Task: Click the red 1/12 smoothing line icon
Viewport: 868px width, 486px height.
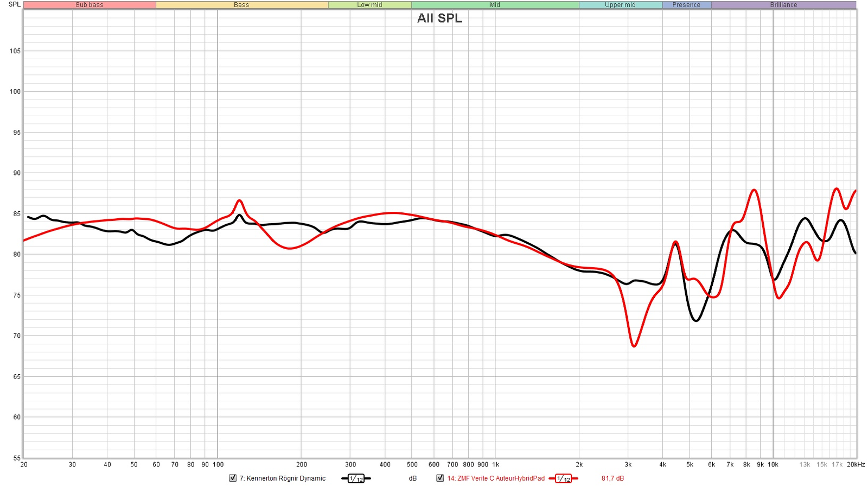Action: click(x=563, y=478)
